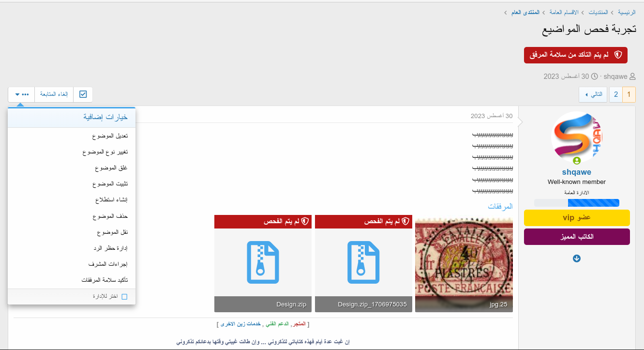Viewport: 644px width, 350px height.
Task: Click the Design.zip_1706975035 zip file icon
Action: (x=363, y=262)
